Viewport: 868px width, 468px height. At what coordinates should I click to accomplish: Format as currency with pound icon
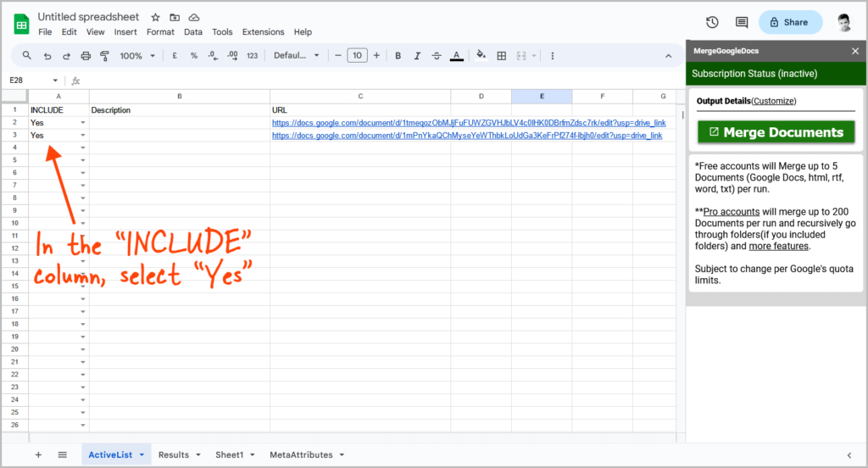(175, 56)
